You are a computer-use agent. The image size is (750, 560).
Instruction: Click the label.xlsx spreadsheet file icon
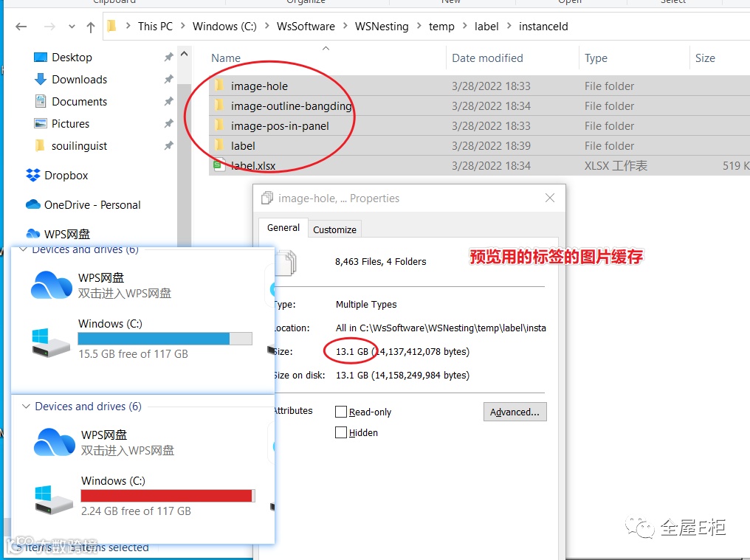(x=219, y=165)
